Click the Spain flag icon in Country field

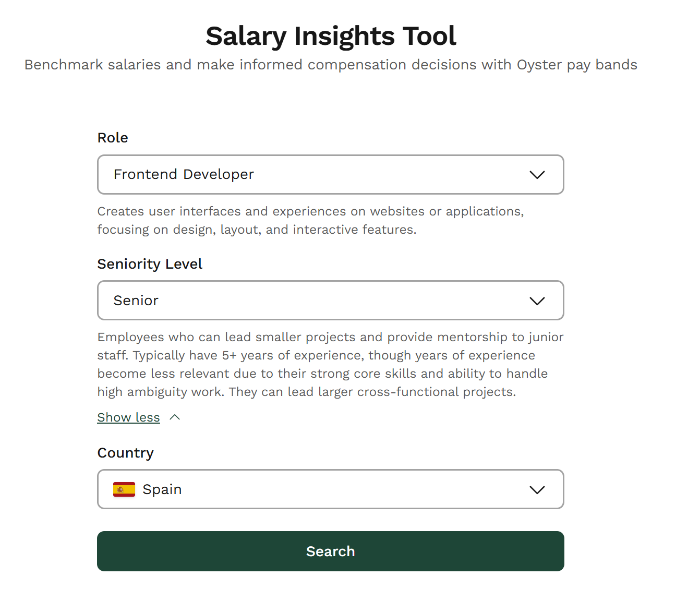(124, 489)
